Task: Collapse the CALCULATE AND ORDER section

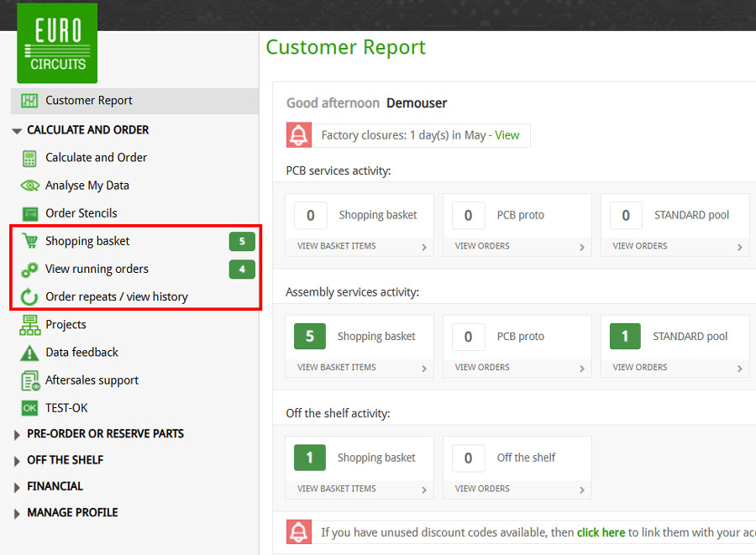Action: (17, 130)
